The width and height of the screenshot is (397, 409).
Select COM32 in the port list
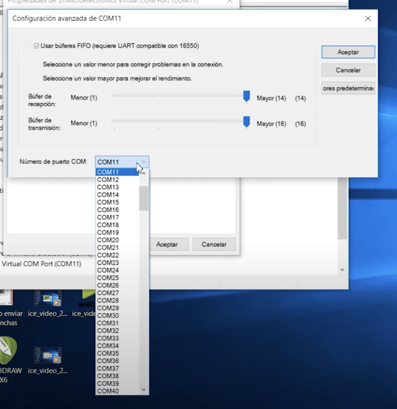coord(117,331)
